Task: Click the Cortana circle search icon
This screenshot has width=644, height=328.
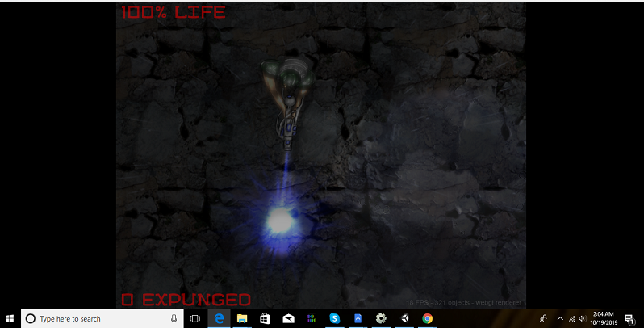Action: 31,318
